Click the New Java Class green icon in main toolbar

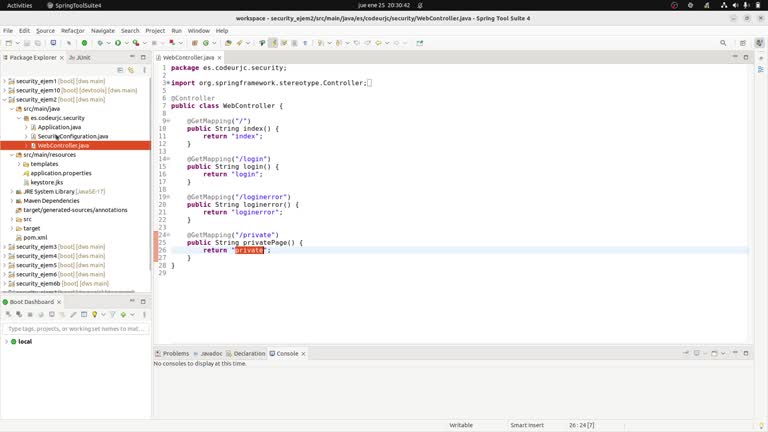[206, 43]
